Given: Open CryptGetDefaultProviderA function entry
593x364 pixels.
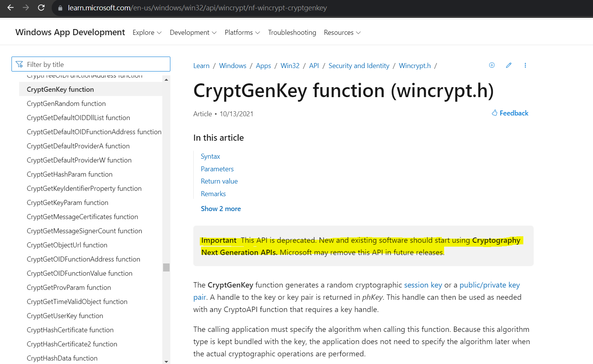Looking at the screenshot, I should [x=78, y=146].
